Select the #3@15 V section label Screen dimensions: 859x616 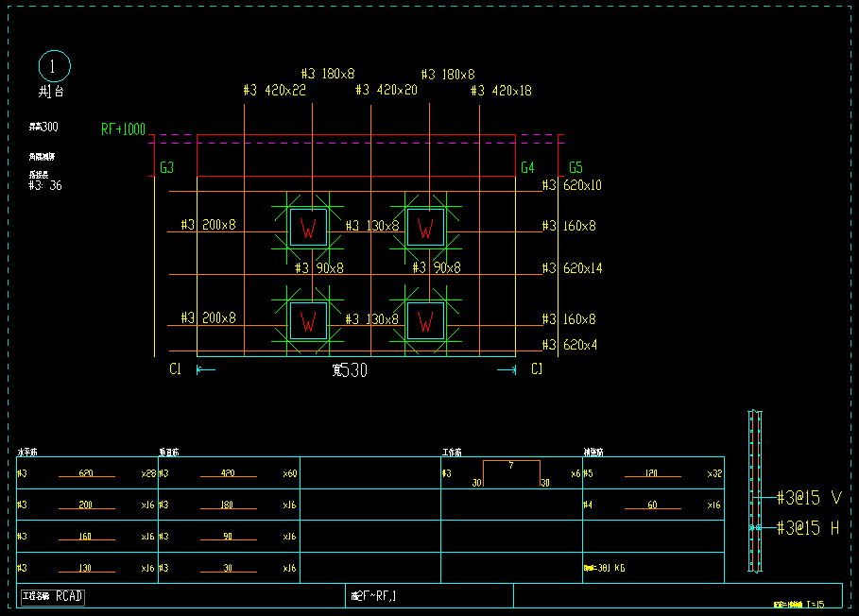coord(808,498)
